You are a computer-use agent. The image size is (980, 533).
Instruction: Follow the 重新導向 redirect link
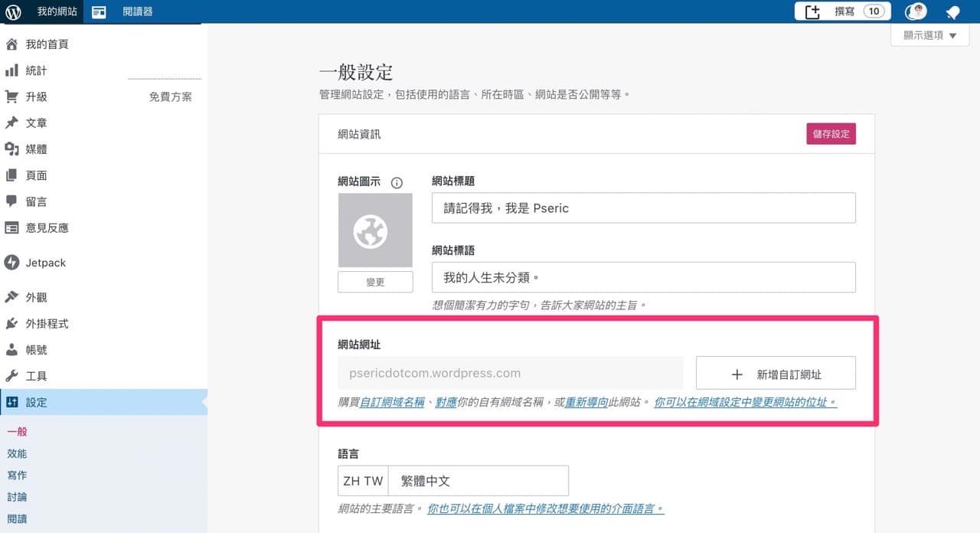[x=586, y=401]
